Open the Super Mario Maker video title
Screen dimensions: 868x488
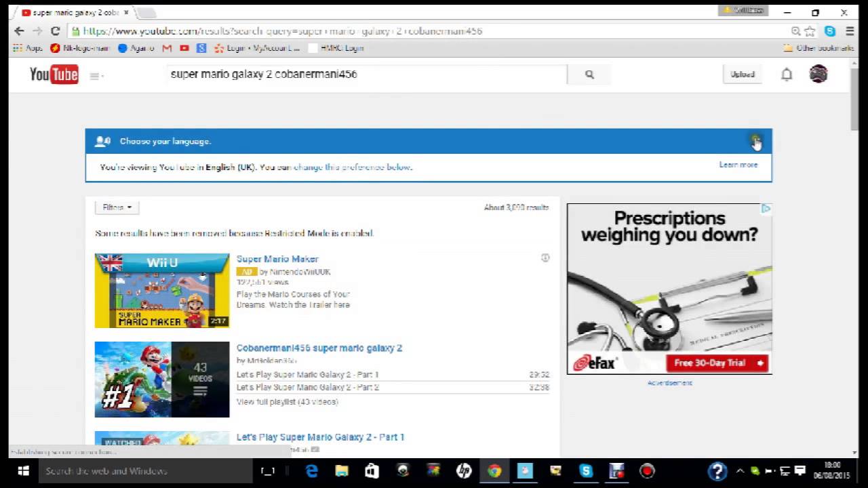277,259
